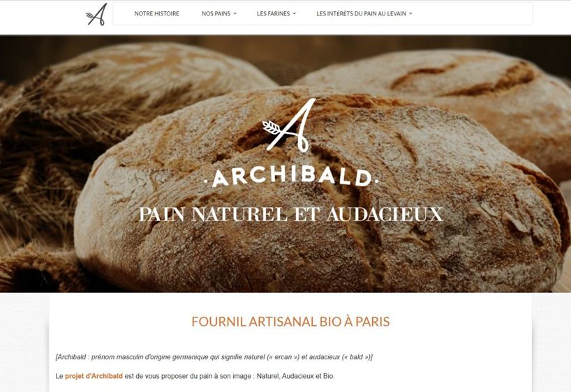Click the Fournil Artisanal Bio à Paris heading

tap(290, 322)
